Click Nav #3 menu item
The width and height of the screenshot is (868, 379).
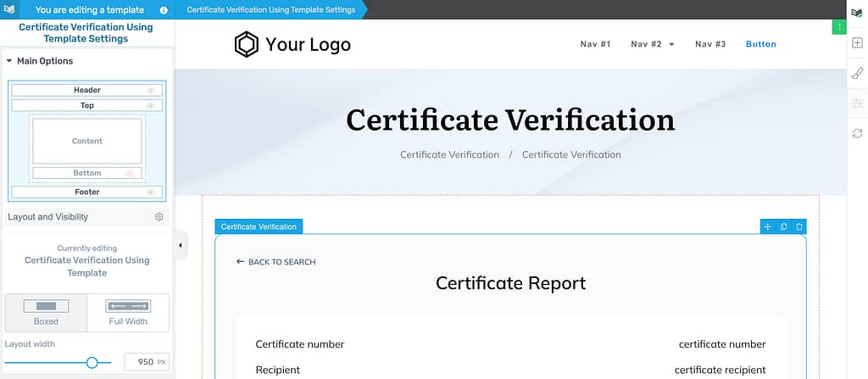(710, 44)
